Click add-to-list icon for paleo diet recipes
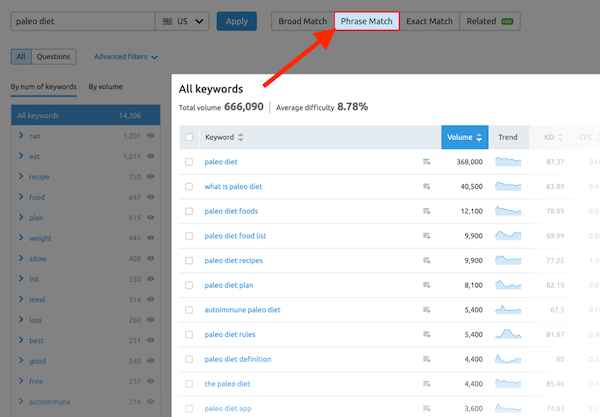This screenshot has width=600, height=417. click(x=427, y=260)
